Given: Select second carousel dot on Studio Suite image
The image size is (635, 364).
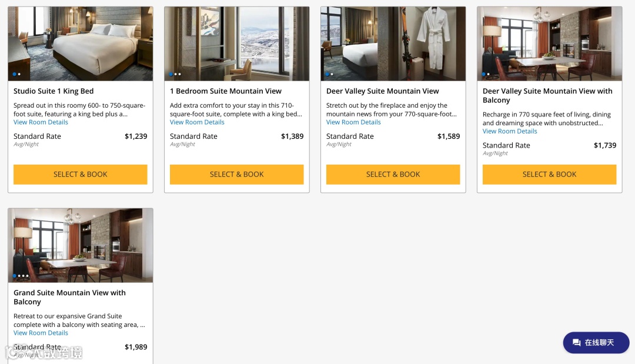Looking at the screenshot, I should click(x=19, y=74).
